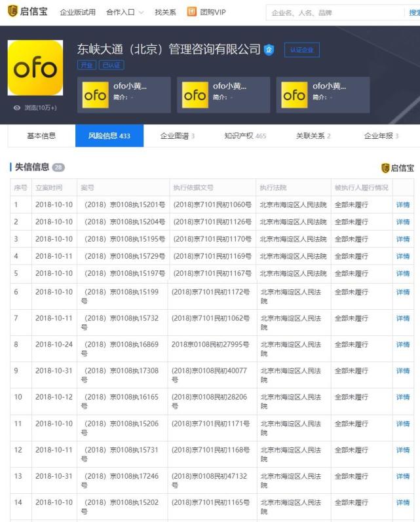Click the 团购VIP orange icon

191,12
